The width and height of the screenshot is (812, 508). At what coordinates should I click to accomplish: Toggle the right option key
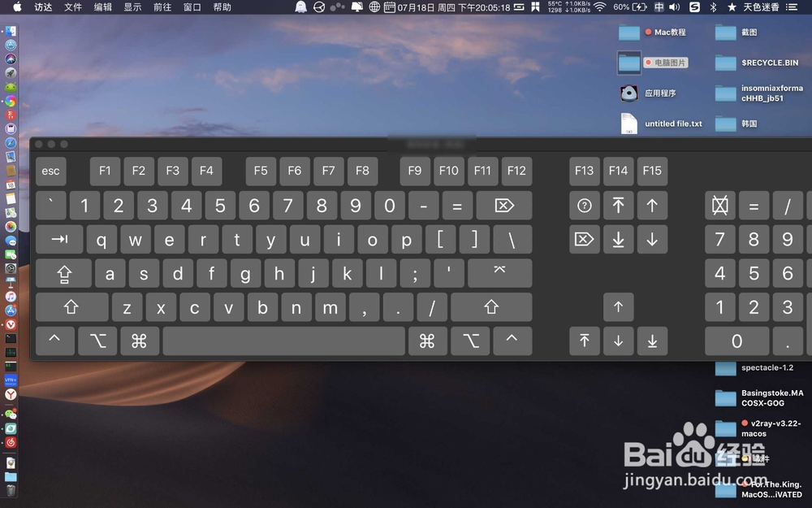[x=470, y=341]
